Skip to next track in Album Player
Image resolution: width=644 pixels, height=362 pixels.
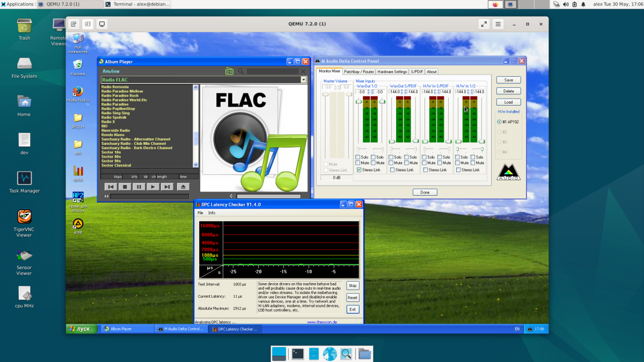tap(166, 187)
